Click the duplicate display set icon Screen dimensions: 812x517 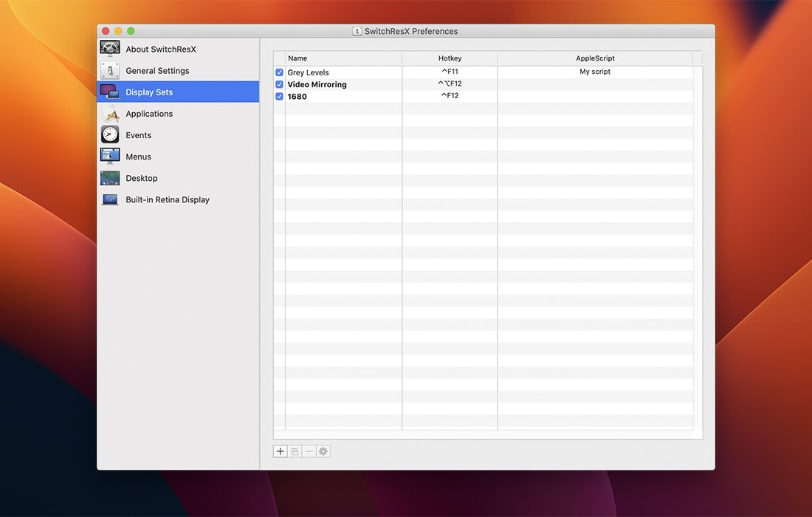294,451
